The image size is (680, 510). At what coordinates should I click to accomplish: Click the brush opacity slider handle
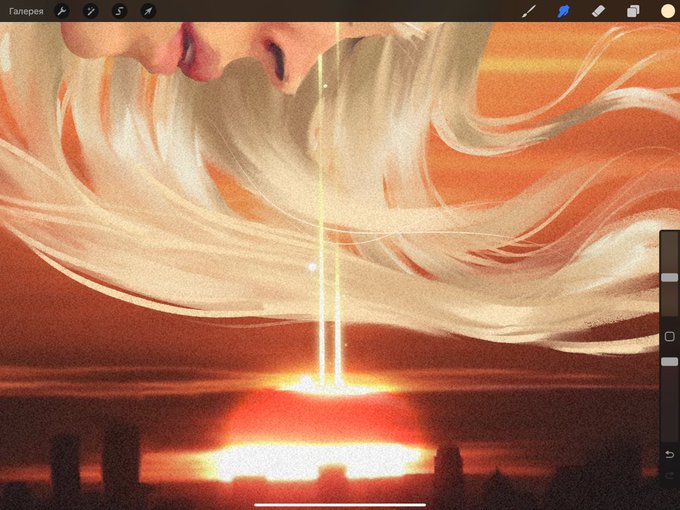pyautogui.click(x=670, y=361)
